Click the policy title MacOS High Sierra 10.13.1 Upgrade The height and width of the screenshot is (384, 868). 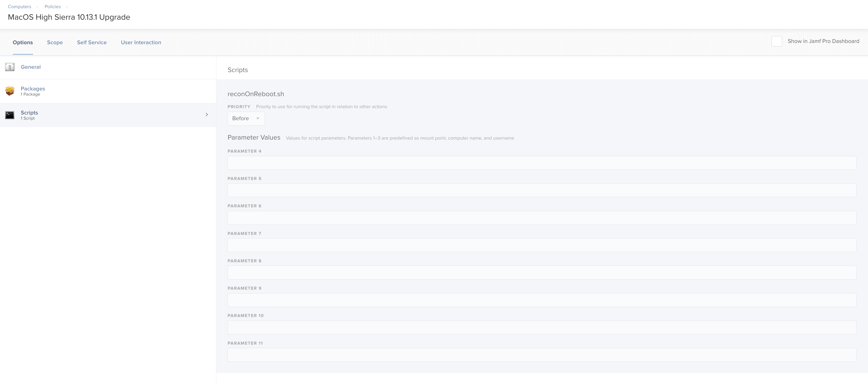pyautogui.click(x=69, y=17)
